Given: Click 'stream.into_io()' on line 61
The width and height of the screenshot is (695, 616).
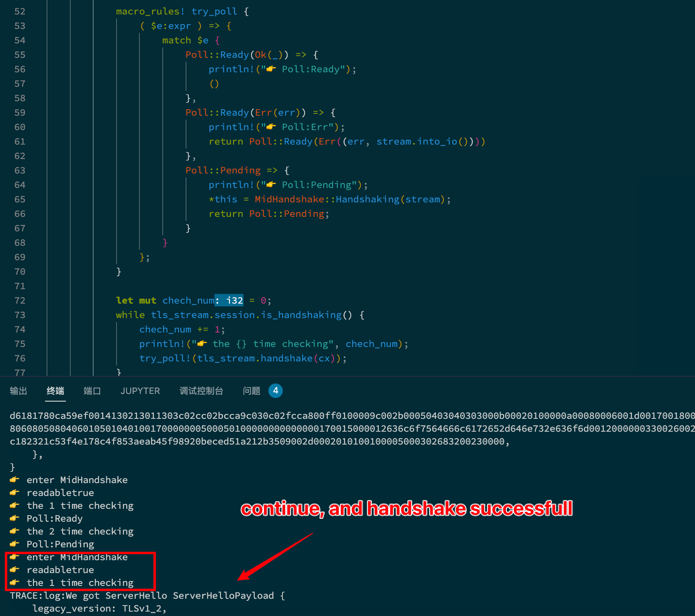Looking at the screenshot, I should coord(422,141).
